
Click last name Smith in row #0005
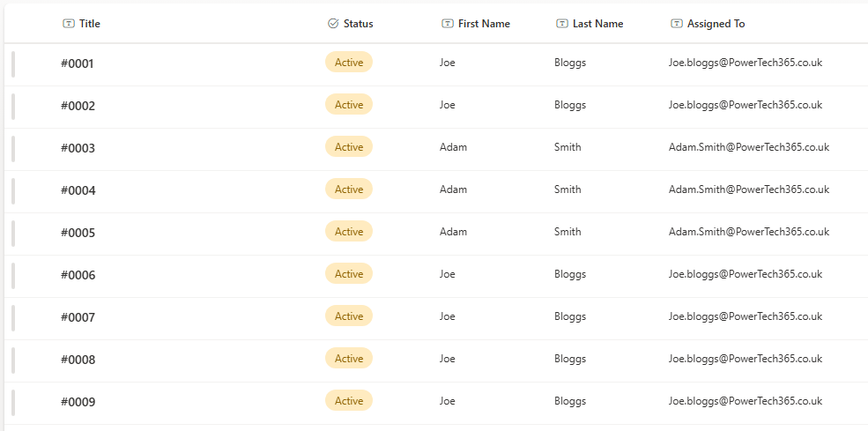coord(568,232)
